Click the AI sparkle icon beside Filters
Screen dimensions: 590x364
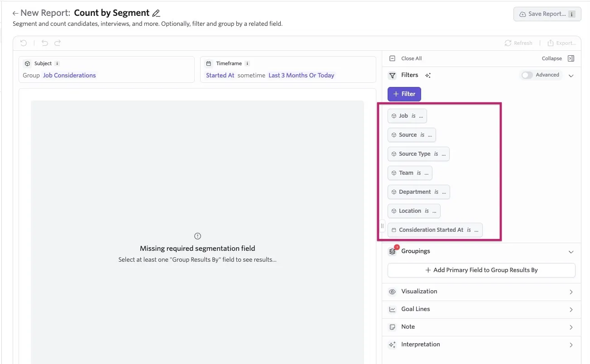428,75
